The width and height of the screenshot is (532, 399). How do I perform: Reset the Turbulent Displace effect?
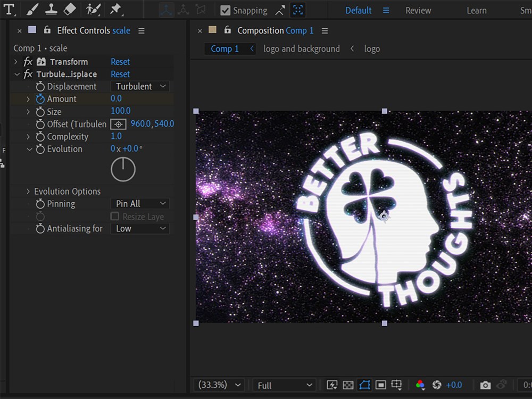tap(120, 74)
